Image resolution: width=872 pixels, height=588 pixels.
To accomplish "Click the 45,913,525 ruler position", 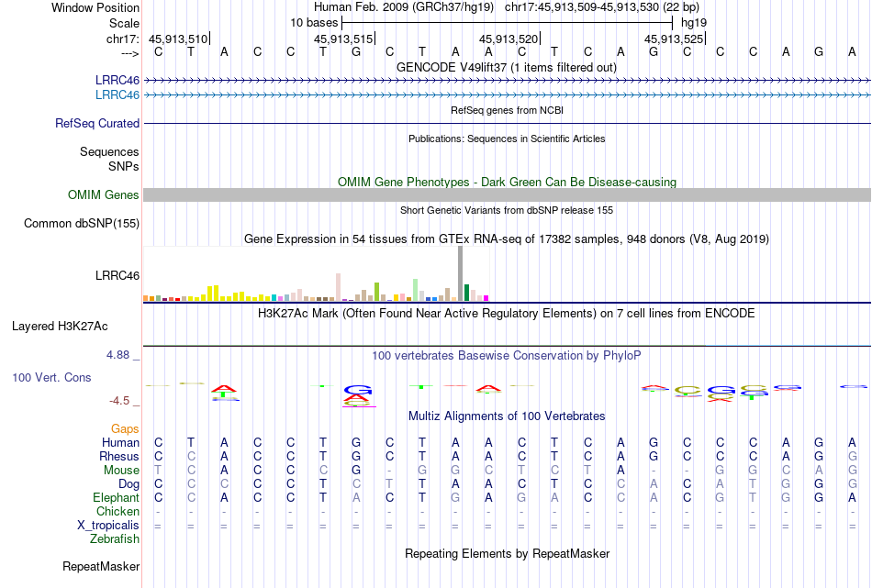I will pyautogui.click(x=674, y=39).
